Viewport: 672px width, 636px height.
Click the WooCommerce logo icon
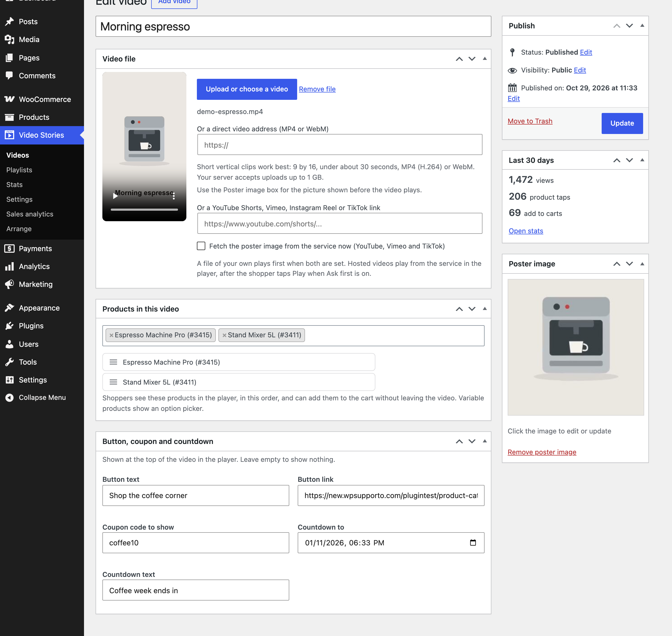[x=9, y=99]
